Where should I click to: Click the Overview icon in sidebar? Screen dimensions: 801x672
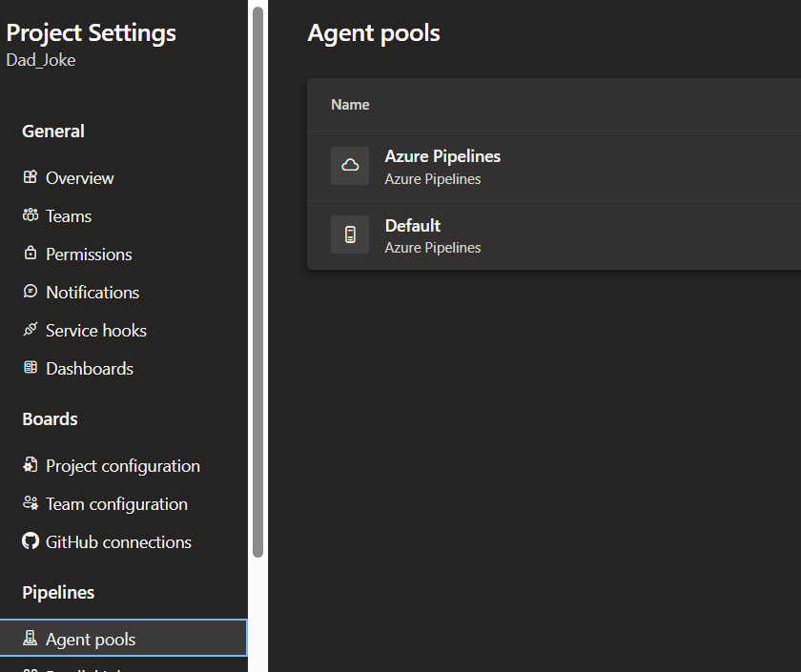pos(31,177)
